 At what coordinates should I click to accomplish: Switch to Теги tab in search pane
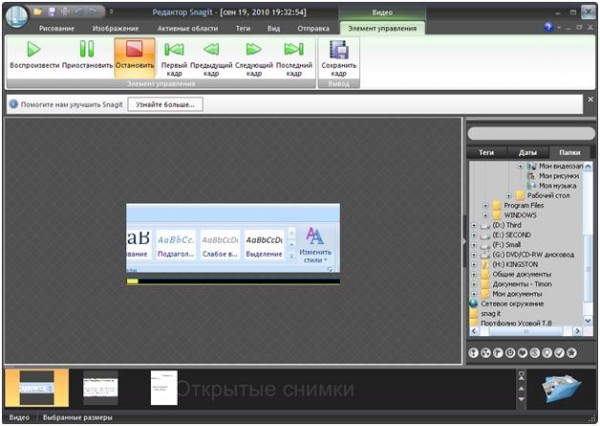coord(486,152)
